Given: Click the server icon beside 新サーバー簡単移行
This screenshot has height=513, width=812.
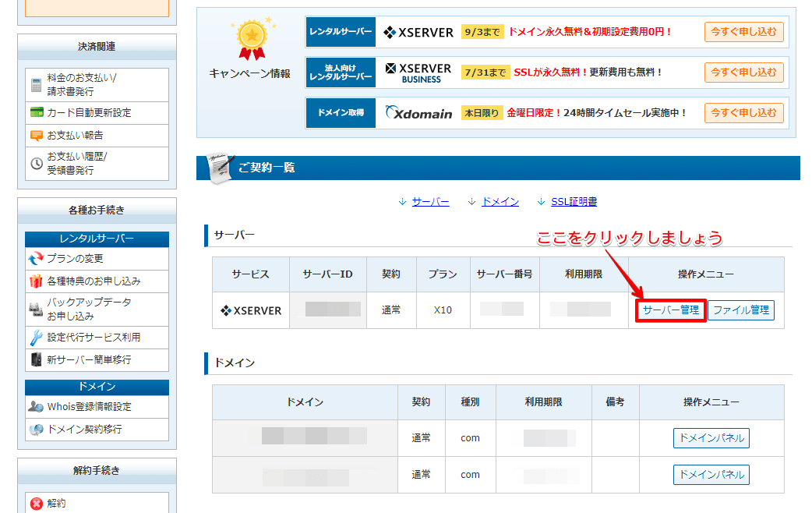Looking at the screenshot, I should [37, 359].
